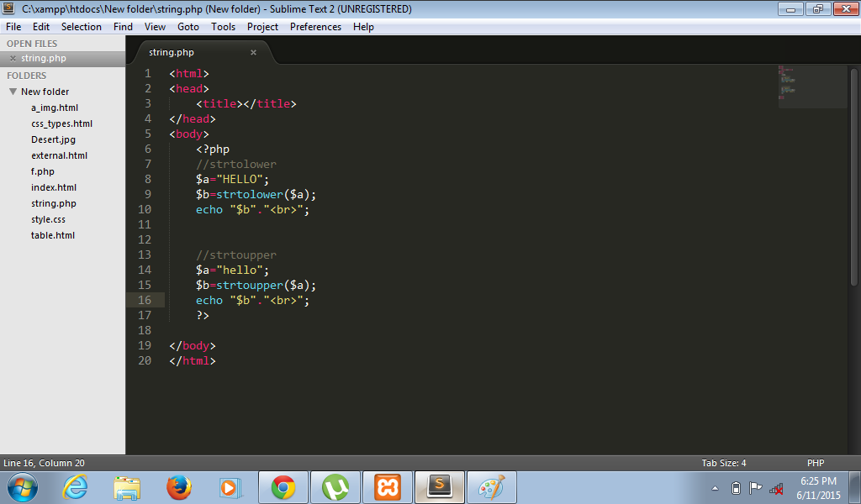Click the $a="HELLO"; line
This screenshot has height=504, width=861.
232,179
